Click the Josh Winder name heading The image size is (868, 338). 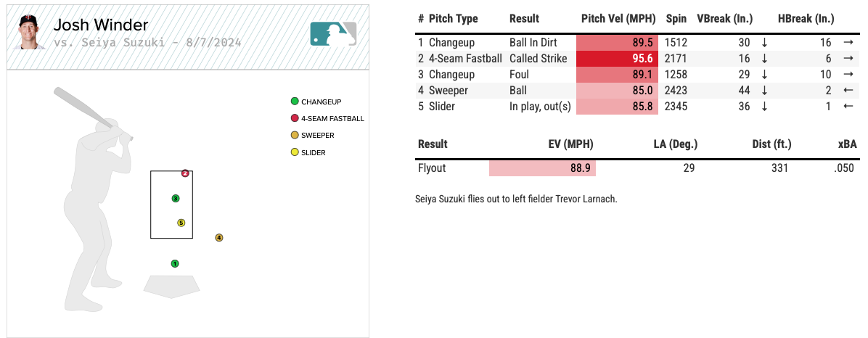click(101, 26)
